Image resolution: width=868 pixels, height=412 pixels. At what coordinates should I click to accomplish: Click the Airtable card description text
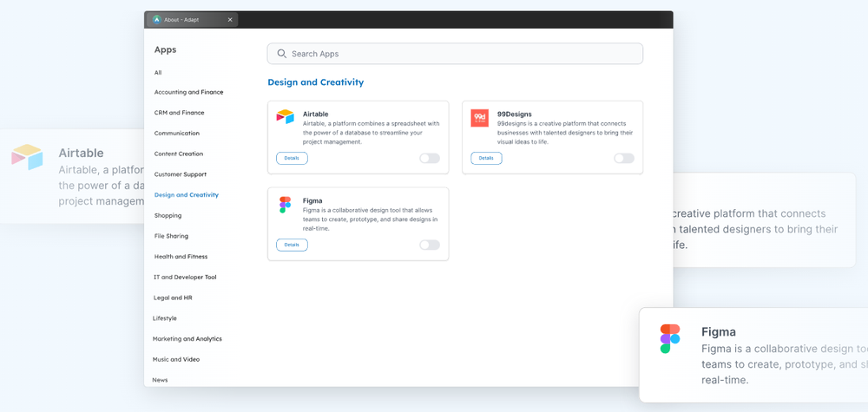[371, 133]
